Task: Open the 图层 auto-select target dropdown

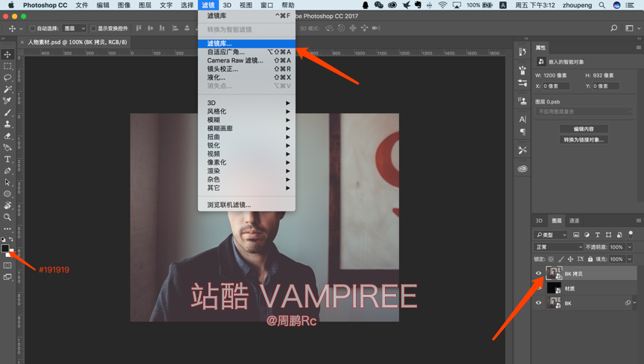Action: [74, 28]
